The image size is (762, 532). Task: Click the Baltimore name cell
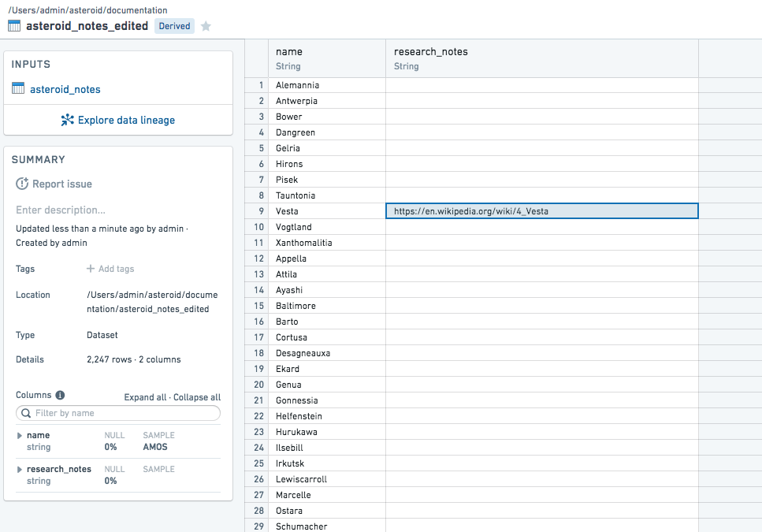tap(327, 306)
